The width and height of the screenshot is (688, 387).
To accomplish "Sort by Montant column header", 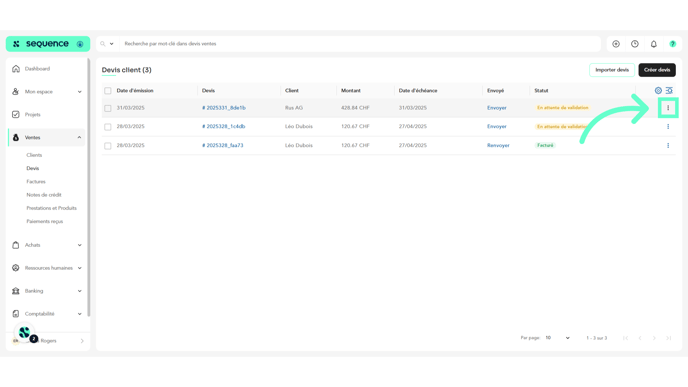I will click(351, 91).
